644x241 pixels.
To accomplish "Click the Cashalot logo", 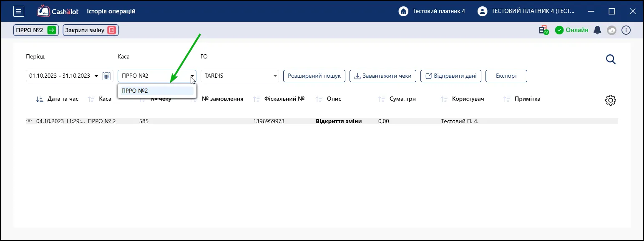I will (58, 11).
